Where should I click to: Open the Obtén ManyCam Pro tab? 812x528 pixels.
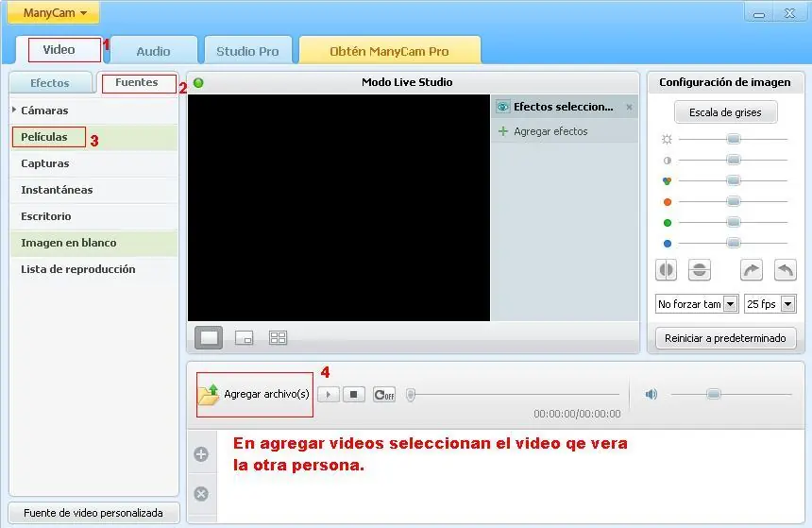pyautogui.click(x=389, y=51)
